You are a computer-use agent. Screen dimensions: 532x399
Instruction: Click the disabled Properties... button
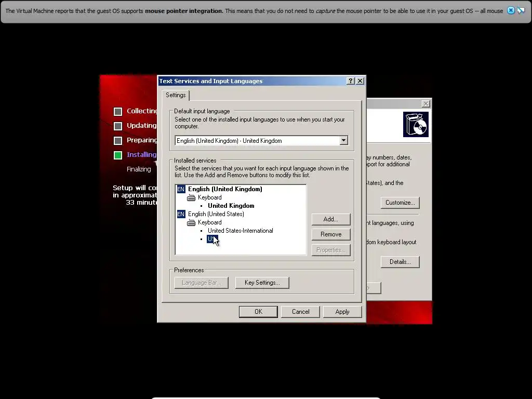coord(331,250)
